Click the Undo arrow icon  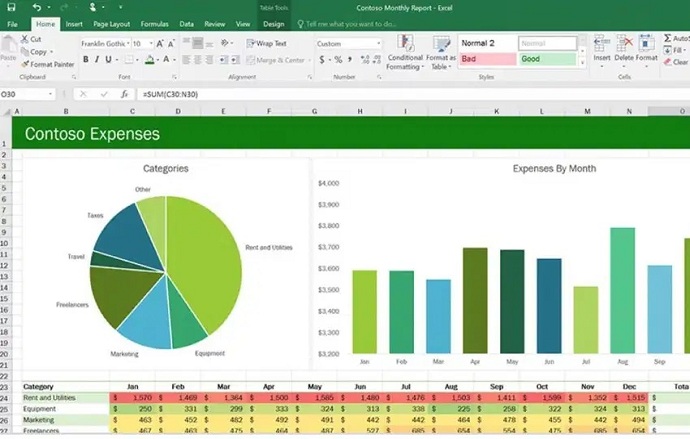click(x=36, y=7)
